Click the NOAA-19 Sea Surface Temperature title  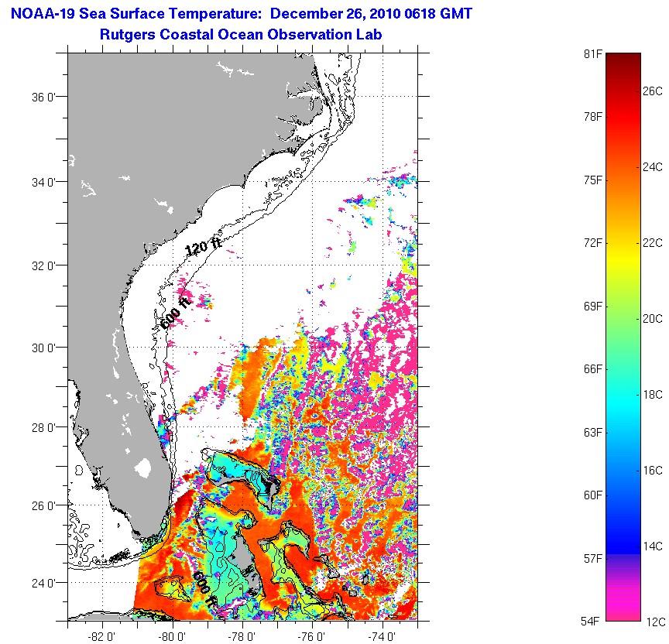tap(241, 13)
